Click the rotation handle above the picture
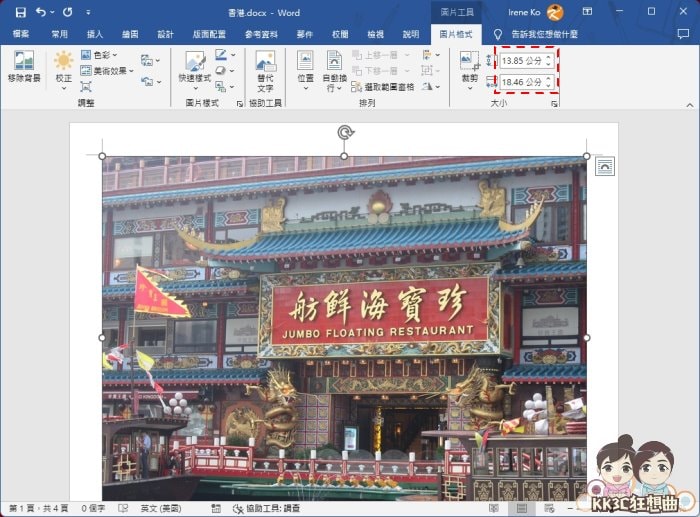Screen dimensions: 700x517 pyautogui.click(x=345, y=132)
